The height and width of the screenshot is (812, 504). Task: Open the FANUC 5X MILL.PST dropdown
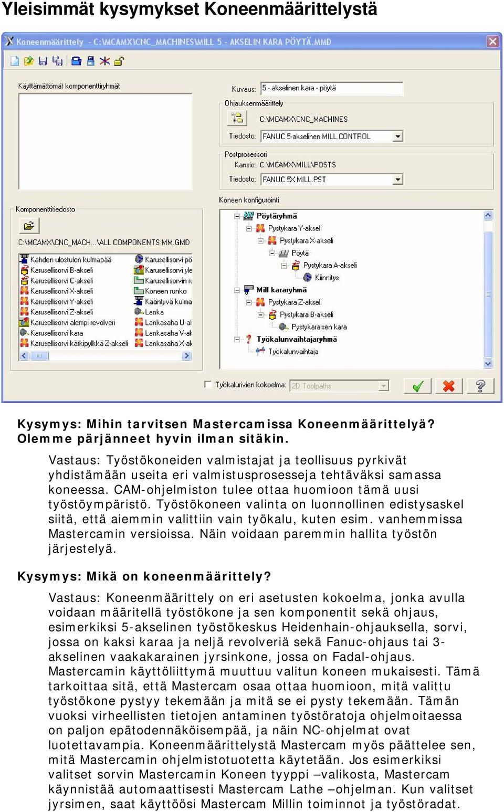click(398, 180)
